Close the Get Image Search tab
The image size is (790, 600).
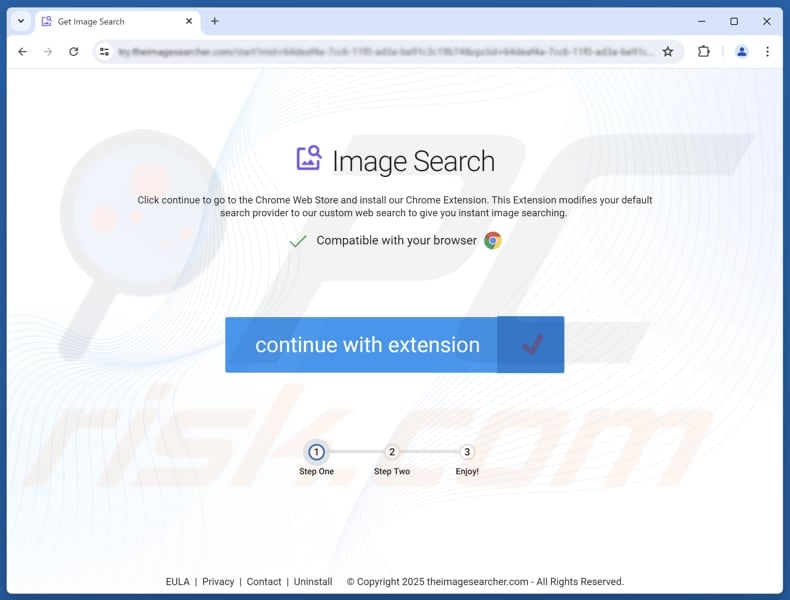(x=189, y=21)
